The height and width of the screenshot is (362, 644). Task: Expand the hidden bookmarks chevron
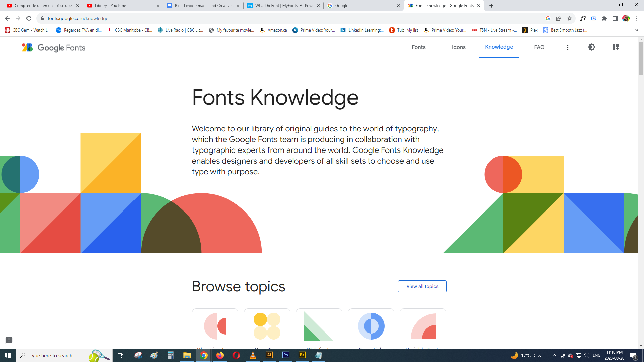click(x=636, y=30)
